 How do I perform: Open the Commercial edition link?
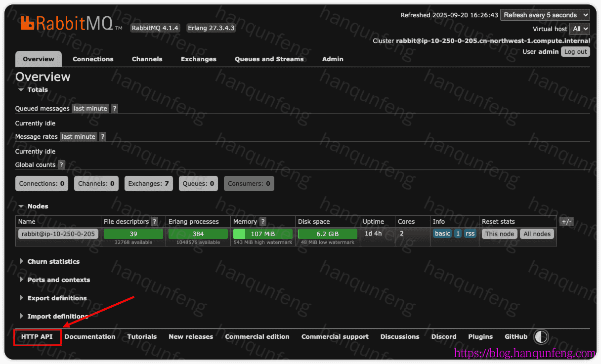pos(258,337)
